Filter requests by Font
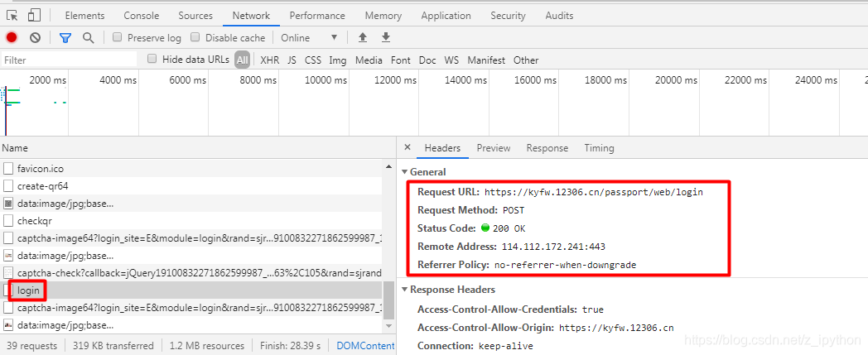868x355 pixels. (x=401, y=60)
